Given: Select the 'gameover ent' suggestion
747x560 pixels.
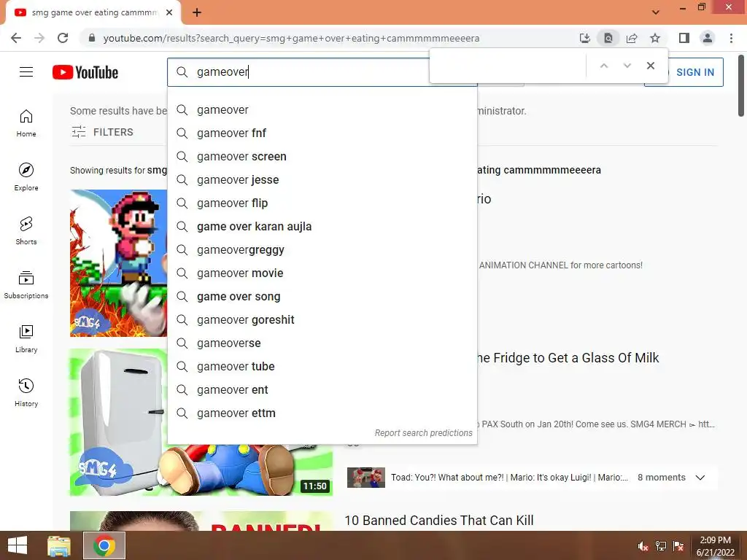Looking at the screenshot, I should point(322,390).
